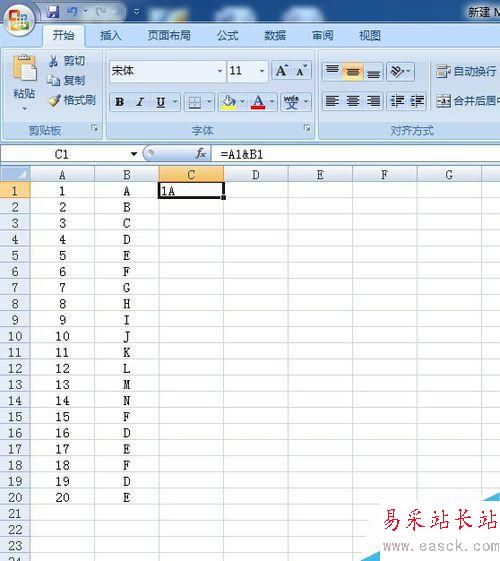
Task: Align text to middle of cell
Action: point(353,71)
